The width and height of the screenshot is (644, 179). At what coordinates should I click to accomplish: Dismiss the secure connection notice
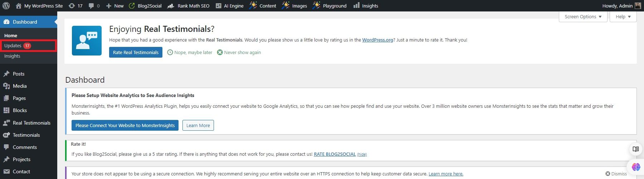point(616,174)
